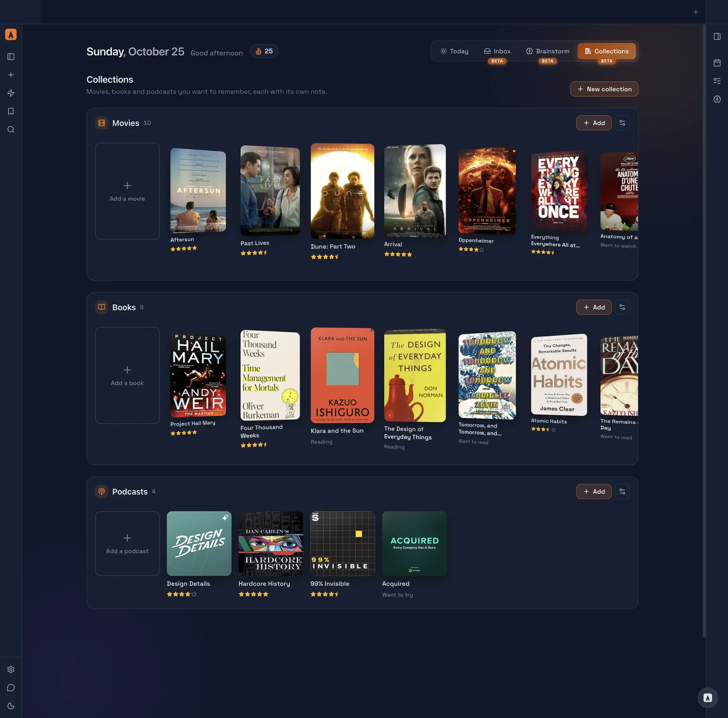Click Add button in Movies section
Screen dimensions: 728x718
coord(594,123)
